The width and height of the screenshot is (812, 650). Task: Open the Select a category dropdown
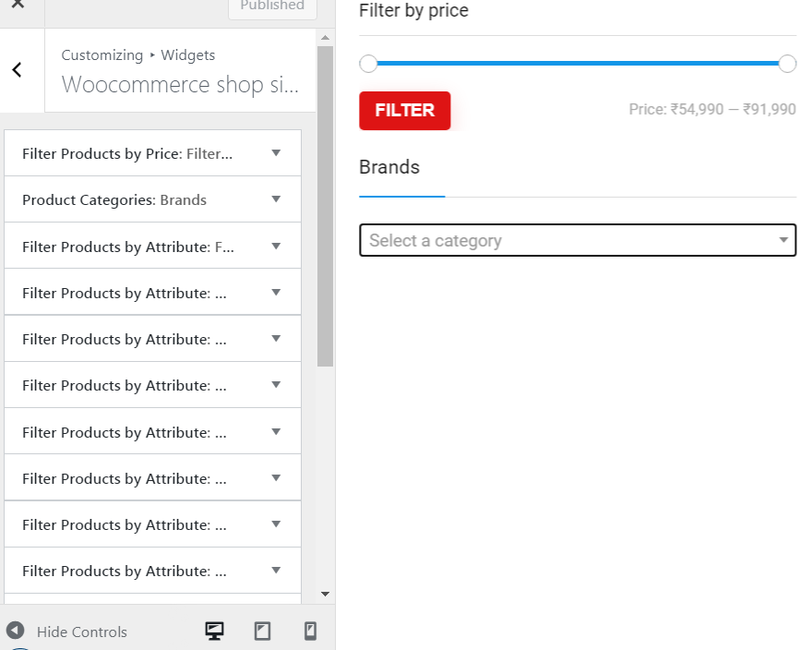click(x=578, y=240)
